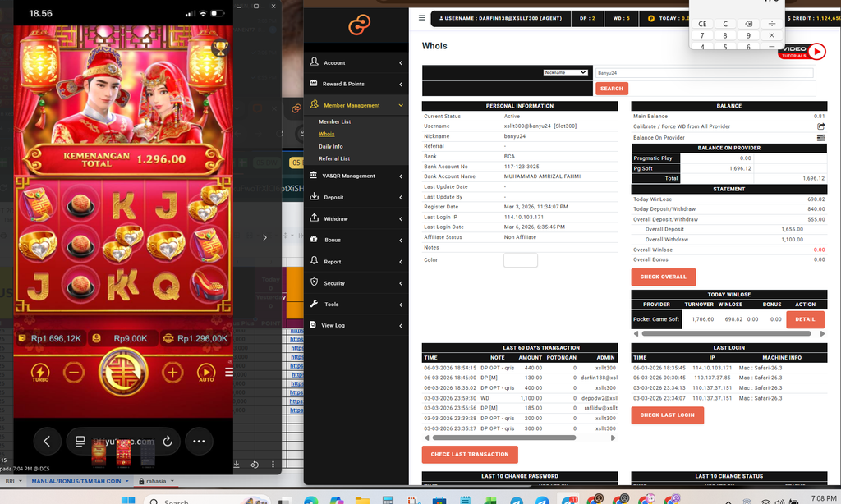Image resolution: width=841 pixels, height=504 pixels.
Task: Click the Windows taskbar Search box
Action: click(x=206, y=501)
